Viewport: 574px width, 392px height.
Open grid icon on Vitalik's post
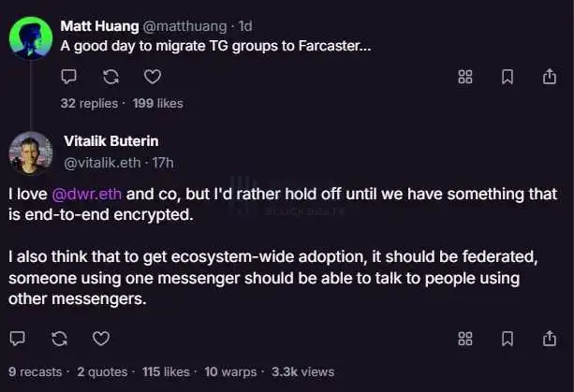click(x=465, y=338)
